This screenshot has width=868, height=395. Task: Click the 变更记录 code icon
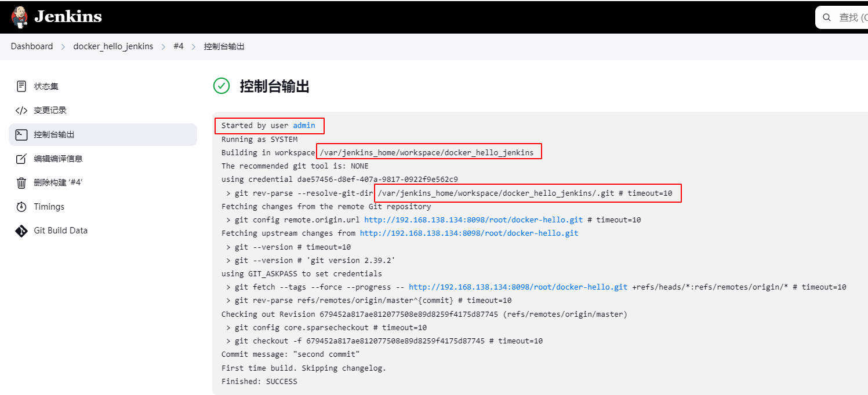click(21, 110)
